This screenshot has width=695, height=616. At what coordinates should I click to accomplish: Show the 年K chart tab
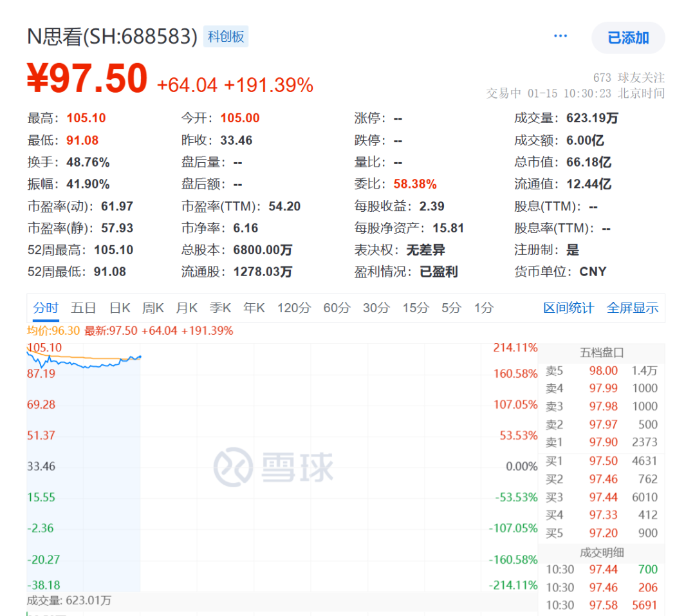[x=254, y=308]
